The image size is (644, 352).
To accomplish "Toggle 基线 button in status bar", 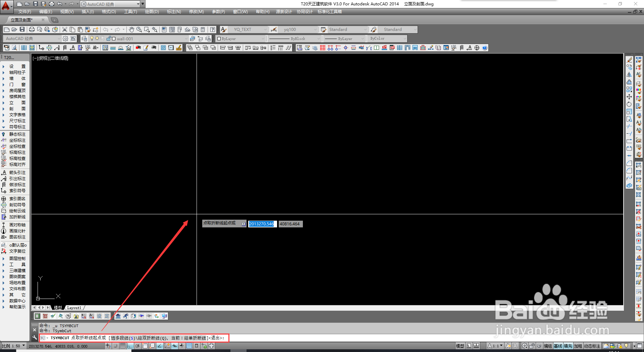I will pyautogui.click(x=558, y=346).
